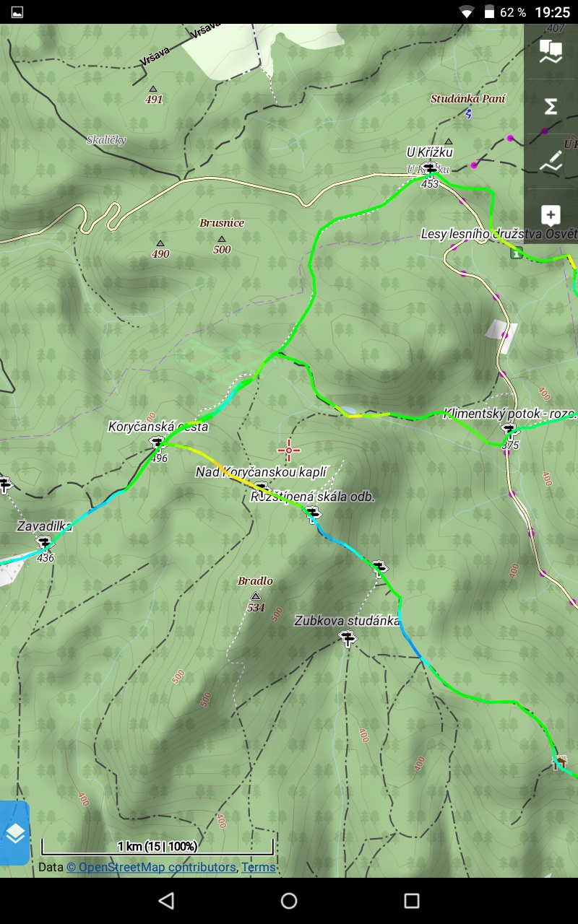Image resolution: width=578 pixels, height=924 pixels.
Task: Select the Brusnice 500 peak marker
Action: 222,239
